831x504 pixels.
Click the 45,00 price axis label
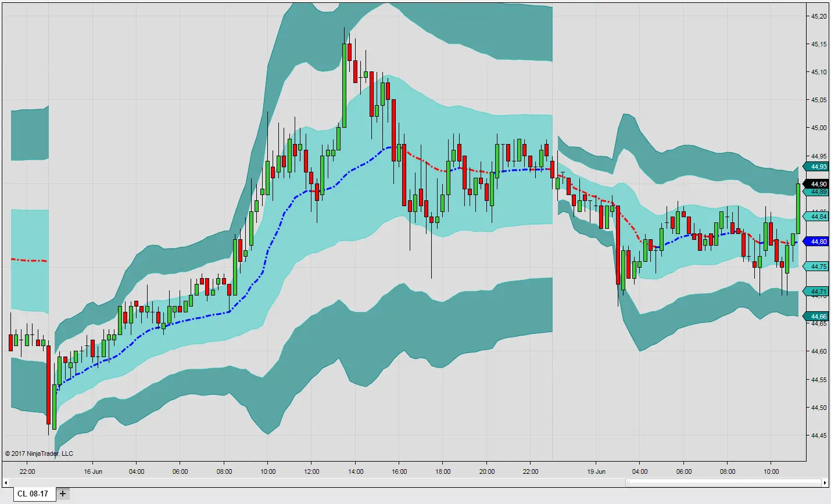pos(819,128)
